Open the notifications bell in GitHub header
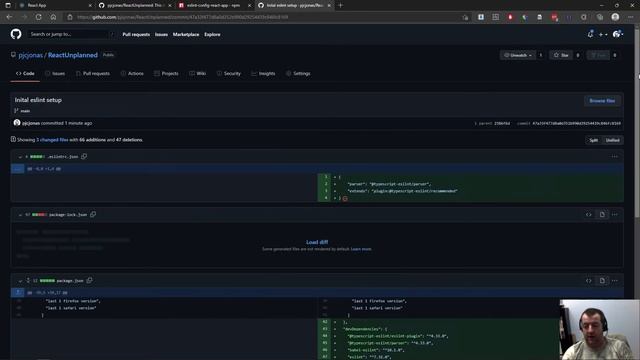 (x=590, y=34)
